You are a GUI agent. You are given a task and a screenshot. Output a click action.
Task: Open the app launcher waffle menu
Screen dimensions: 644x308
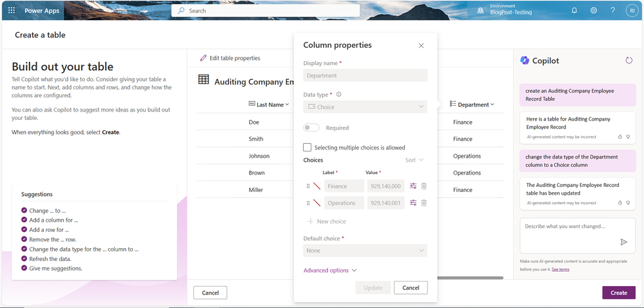point(12,11)
